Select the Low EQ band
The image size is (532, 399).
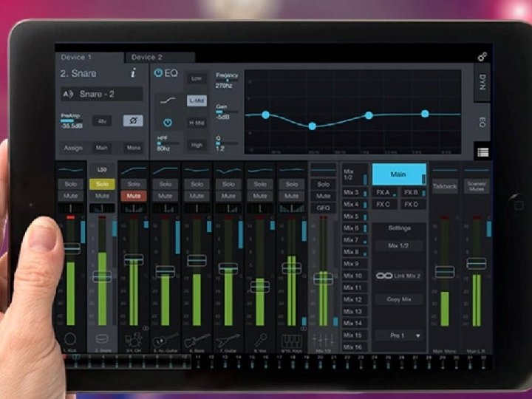pyautogui.click(x=197, y=79)
